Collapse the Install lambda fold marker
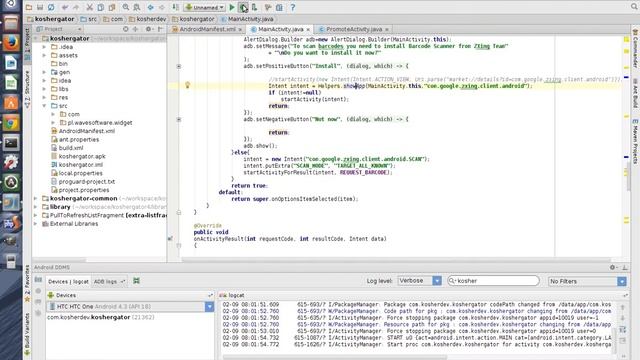Viewport: 640px width, 360px height. pos(179,66)
